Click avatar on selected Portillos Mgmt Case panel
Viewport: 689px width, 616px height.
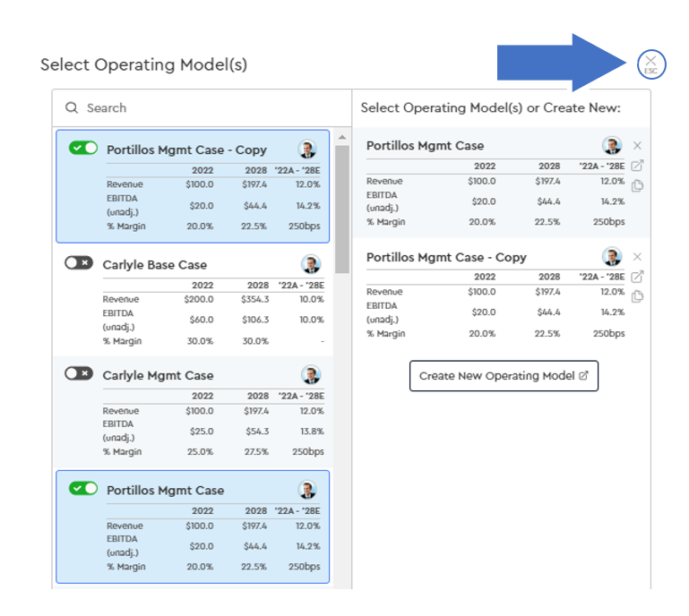click(612, 145)
